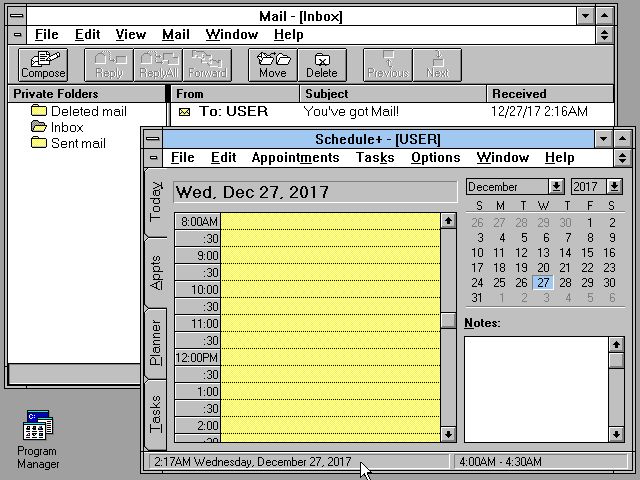Image resolution: width=640 pixels, height=480 pixels.
Task: Select the Inbox folder
Action: (x=57, y=127)
